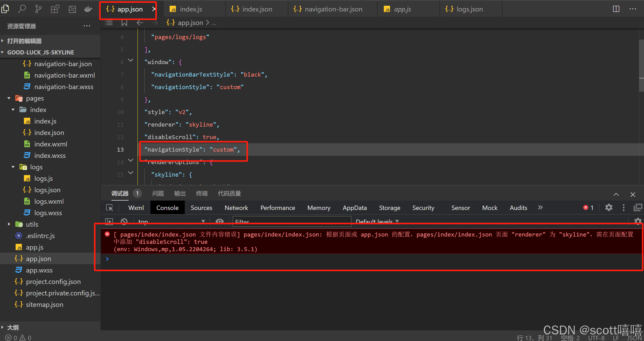Collapse the debugger panel with chevron up
This screenshot has width=644, height=341.
pos(616,194)
